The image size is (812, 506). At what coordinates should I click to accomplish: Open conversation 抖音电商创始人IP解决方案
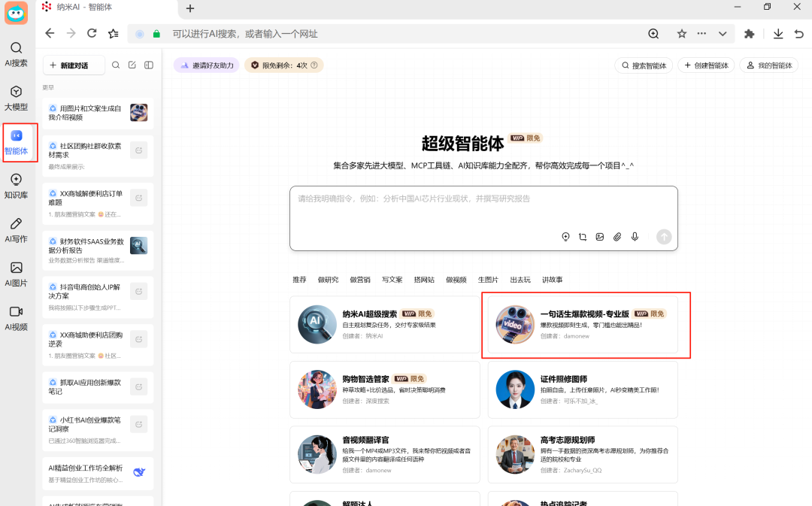pos(98,297)
